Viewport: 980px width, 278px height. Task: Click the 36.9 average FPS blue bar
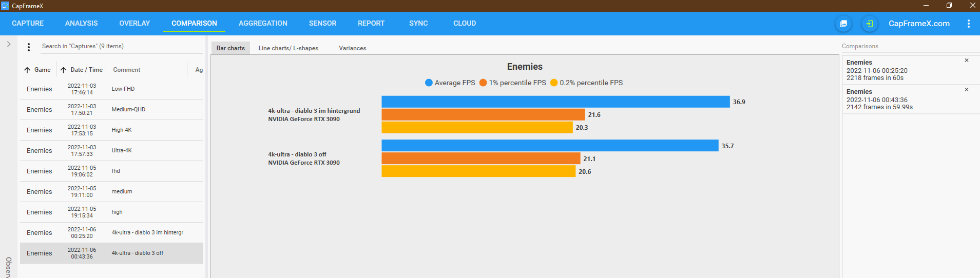tap(555, 102)
